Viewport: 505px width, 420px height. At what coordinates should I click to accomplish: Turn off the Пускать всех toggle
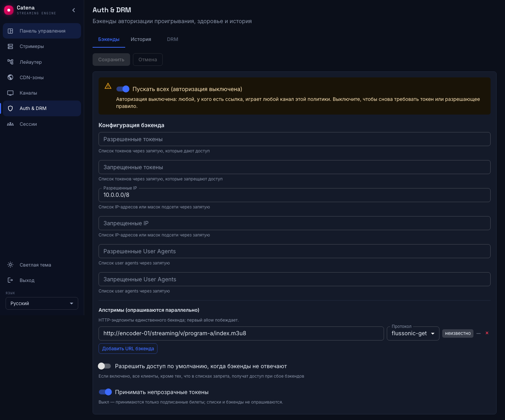tap(123, 89)
